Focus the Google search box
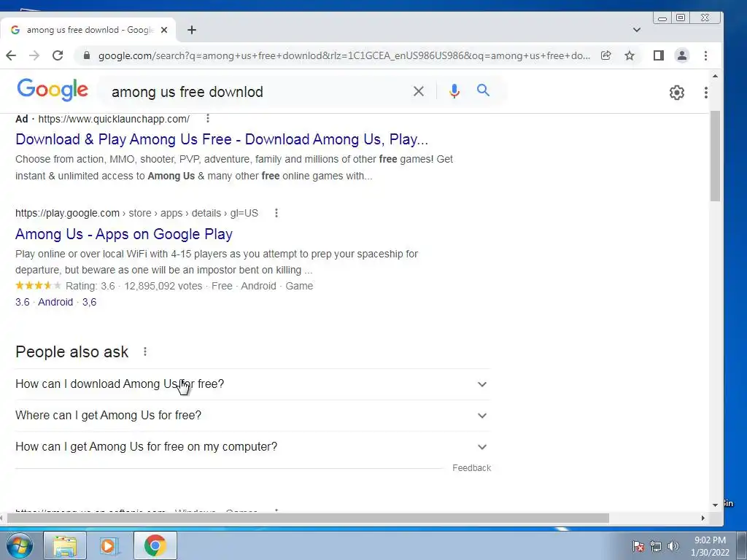The width and height of the screenshot is (747, 560). (x=258, y=91)
